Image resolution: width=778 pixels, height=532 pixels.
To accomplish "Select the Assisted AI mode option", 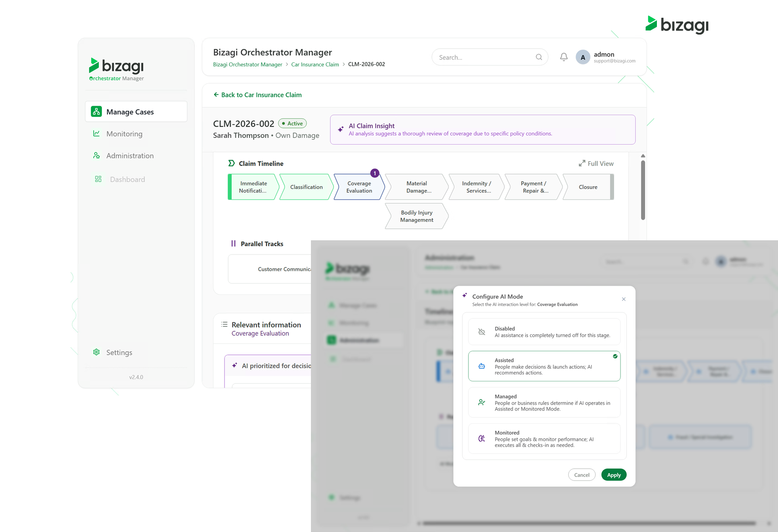I will tap(544, 366).
